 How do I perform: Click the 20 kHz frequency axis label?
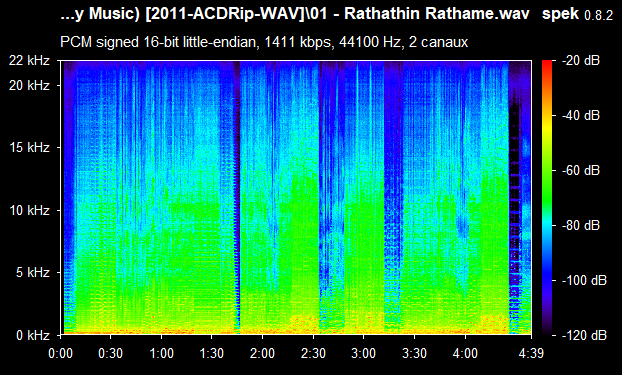(29, 85)
